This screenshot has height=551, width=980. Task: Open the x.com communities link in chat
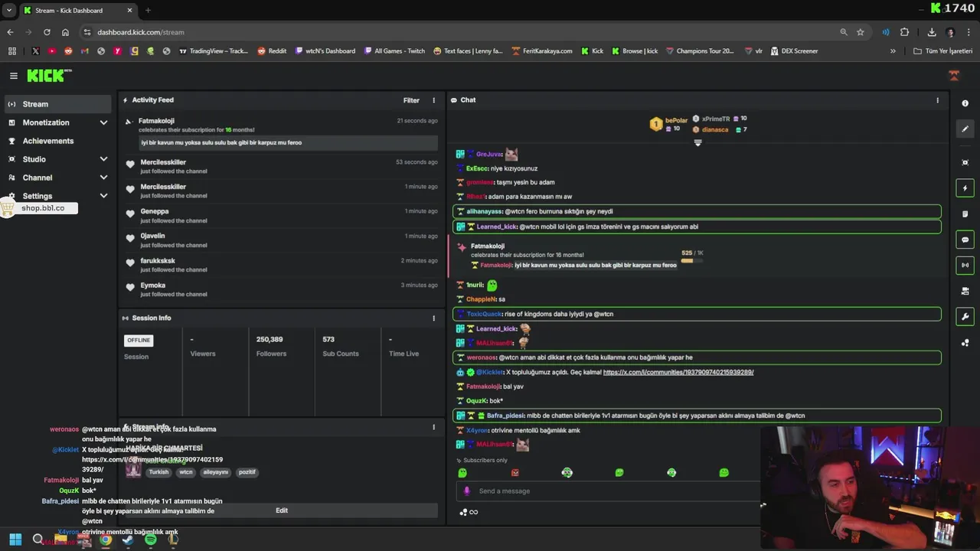(678, 373)
